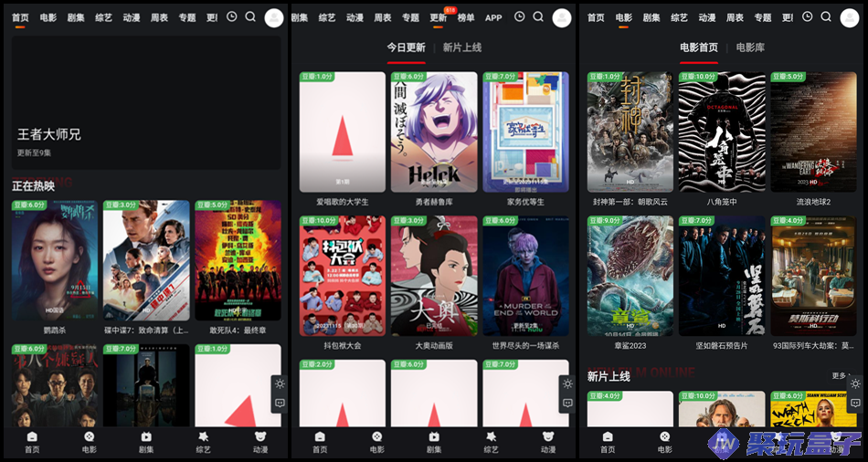The image size is (868, 462).
Task: Open the 爱唱歌的大学生 placeholder poster
Action: coord(343,132)
